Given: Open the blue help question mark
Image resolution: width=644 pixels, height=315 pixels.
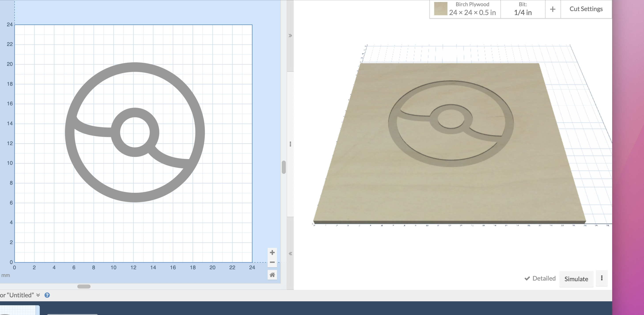Looking at the screenshot, I should tap(47, 295).
